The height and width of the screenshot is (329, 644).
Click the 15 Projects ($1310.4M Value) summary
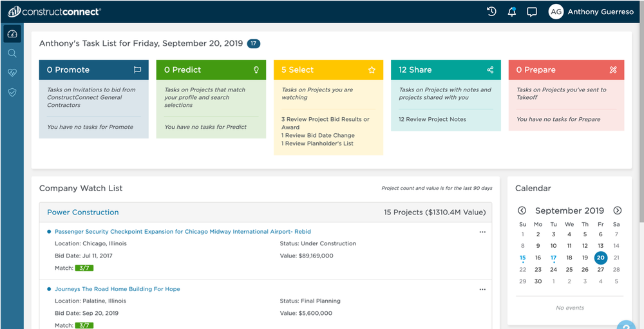point(435,212)
